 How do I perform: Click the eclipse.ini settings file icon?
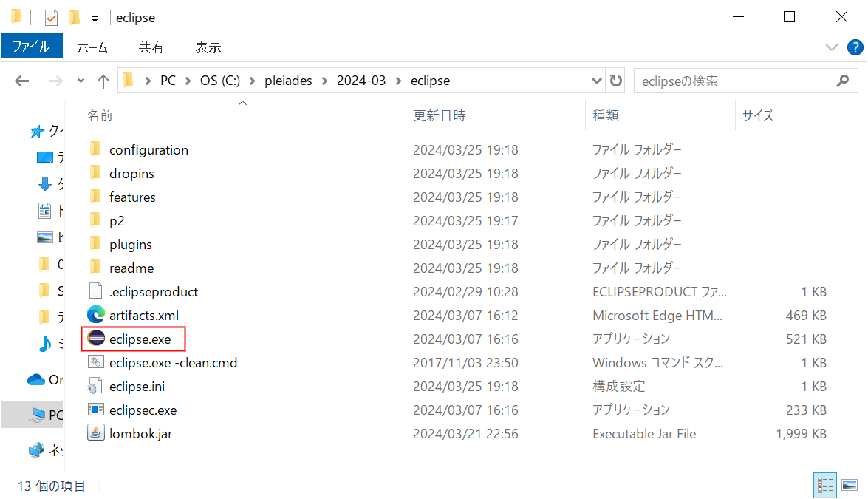click(95, 386)
